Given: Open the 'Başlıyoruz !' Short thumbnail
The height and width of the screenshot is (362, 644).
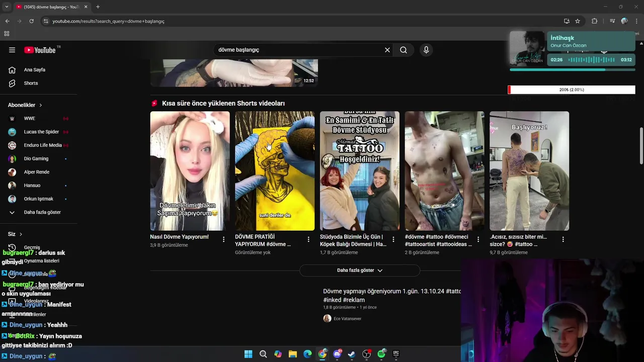Looking at the screenshot, I should [x=529, y=171].
